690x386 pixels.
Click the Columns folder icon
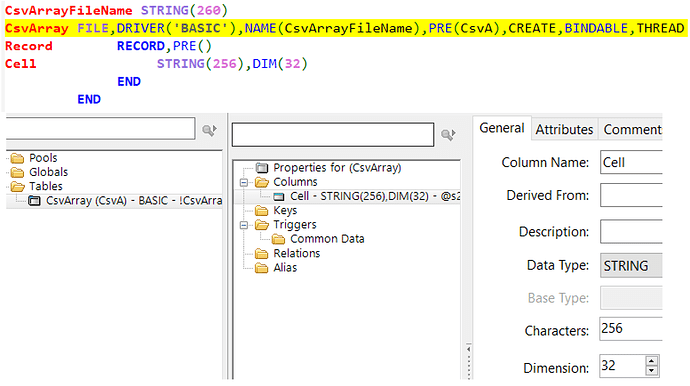262,182
